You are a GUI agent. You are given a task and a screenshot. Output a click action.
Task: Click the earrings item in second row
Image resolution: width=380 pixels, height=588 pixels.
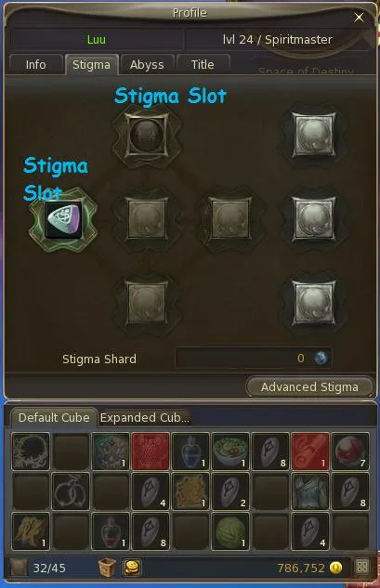coord(71,491)
